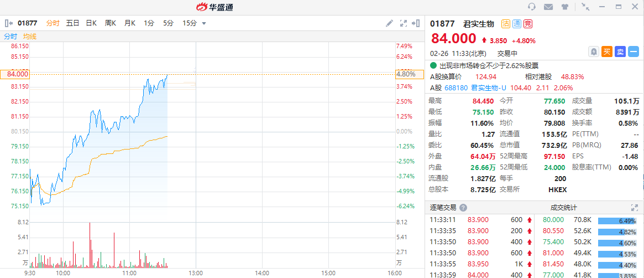The image size is (644, 278).
Task: Click the 11:33:11 tick trade row
Action: click(x=480, y=220)
